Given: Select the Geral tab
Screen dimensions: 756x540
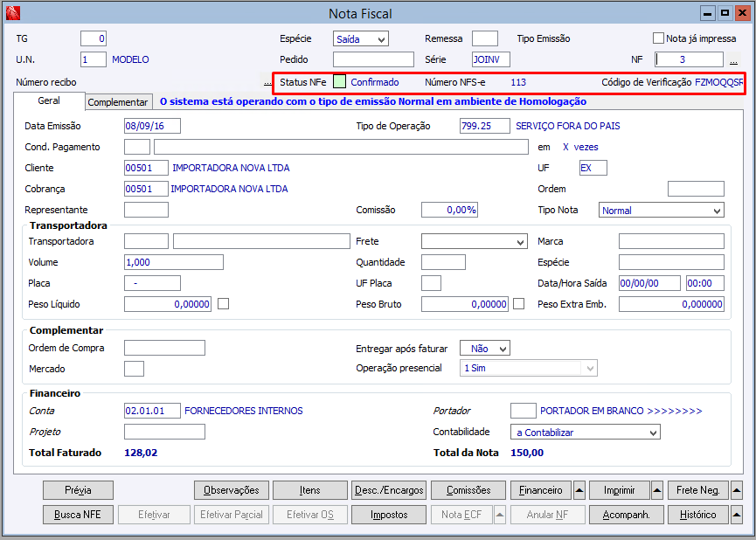Looking at the screenshot, I should pos(49,101).
